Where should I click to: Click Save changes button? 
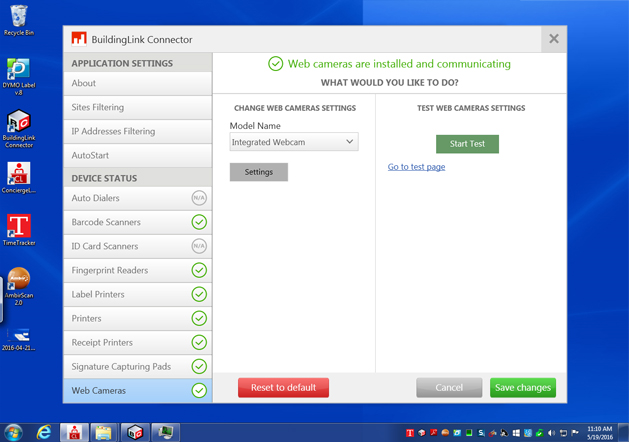523,387
